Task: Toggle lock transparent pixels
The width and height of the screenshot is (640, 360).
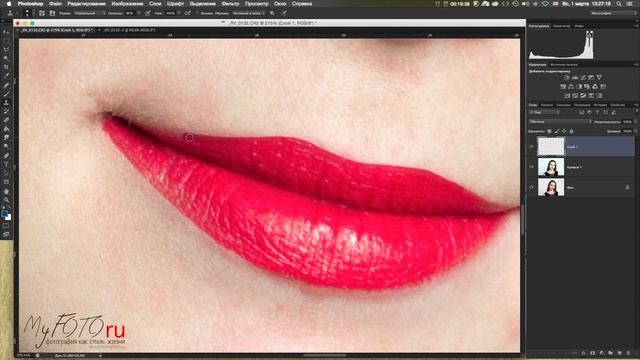Action: pos(549,131)
